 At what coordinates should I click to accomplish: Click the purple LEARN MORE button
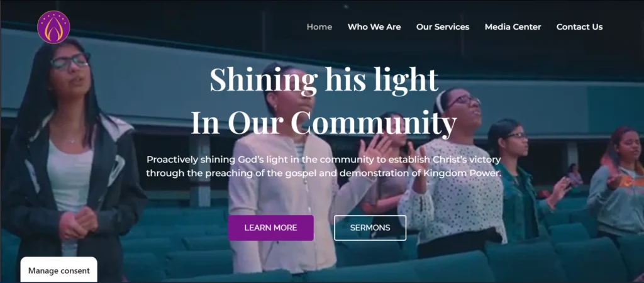point(270,228)
